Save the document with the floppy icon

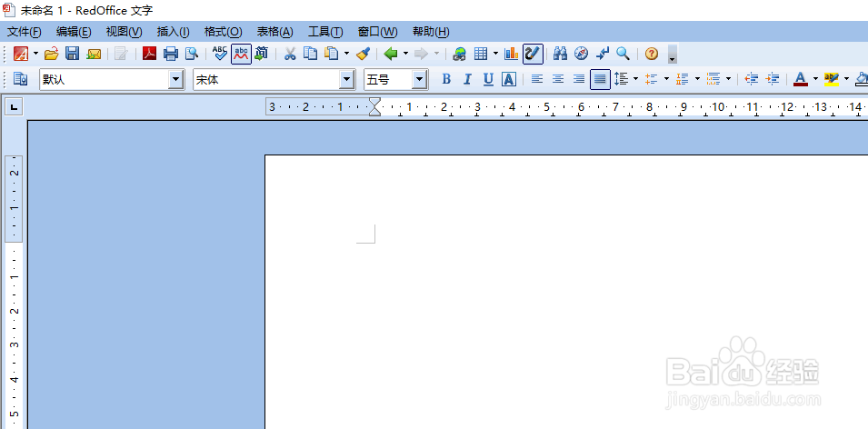point(73,54)
